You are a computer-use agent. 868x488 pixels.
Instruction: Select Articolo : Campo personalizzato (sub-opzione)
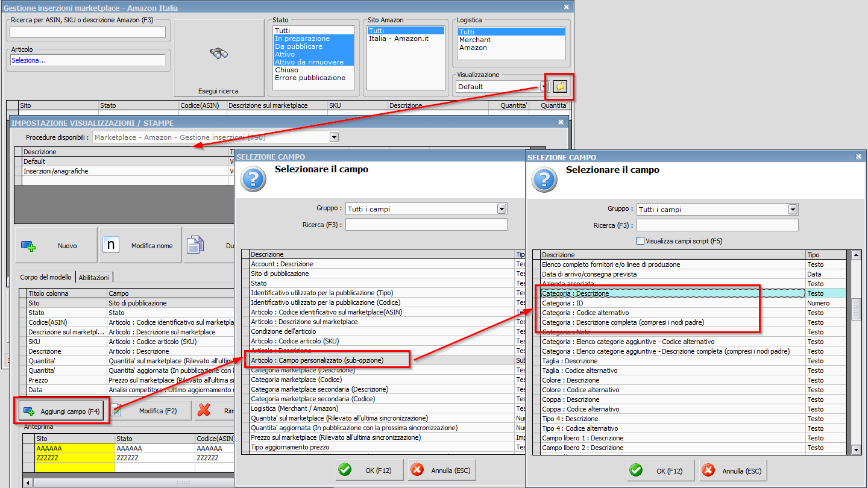tap(383, 360)
